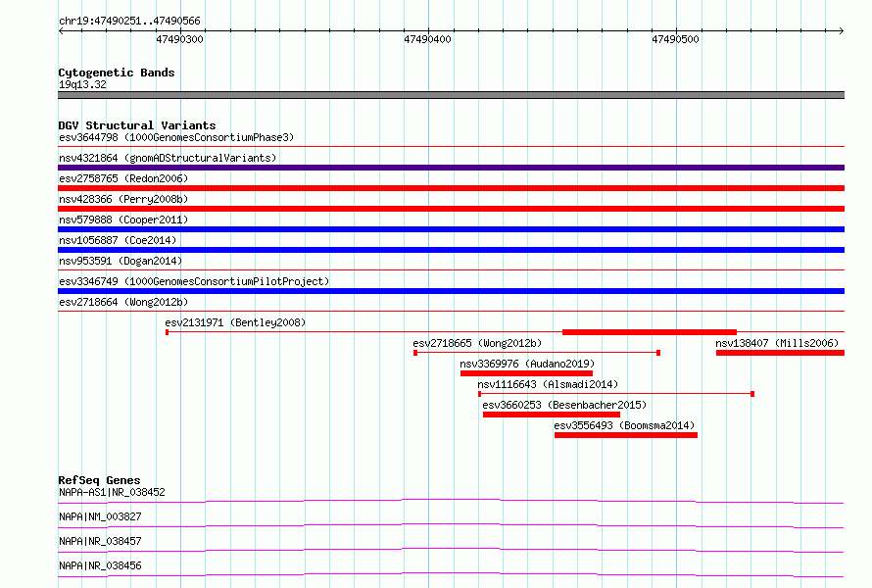Select the nsv428366 Perry2008b red bar
872x588 pixels.
coord(451,209)
